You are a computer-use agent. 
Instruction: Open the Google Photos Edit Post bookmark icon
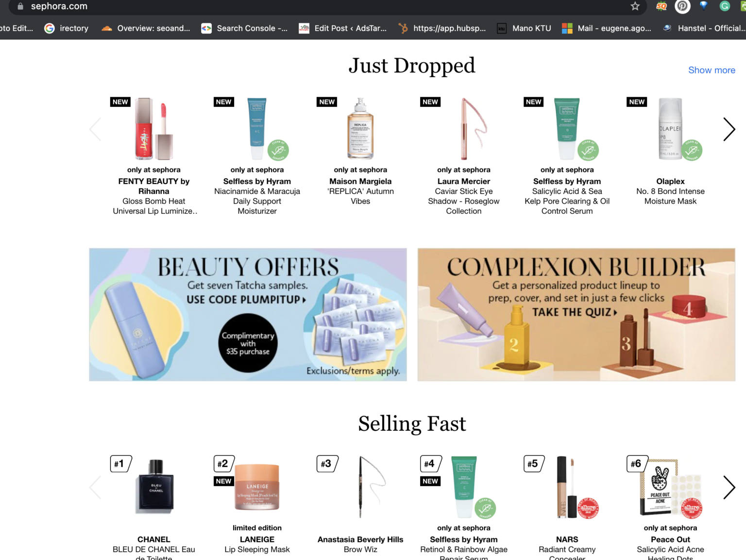click(304, 28)
